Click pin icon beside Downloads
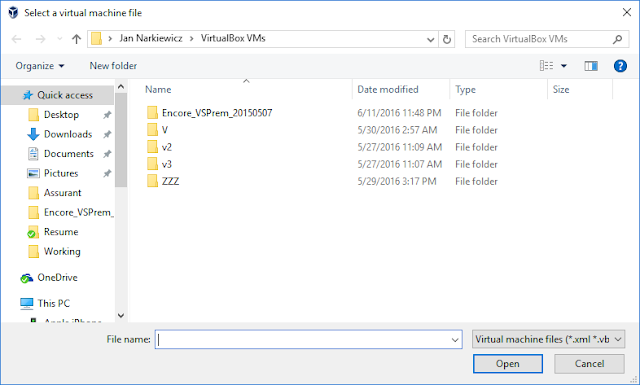Image resolution: width=640 pixels, height=385 pixels. [x=107, y=134]
